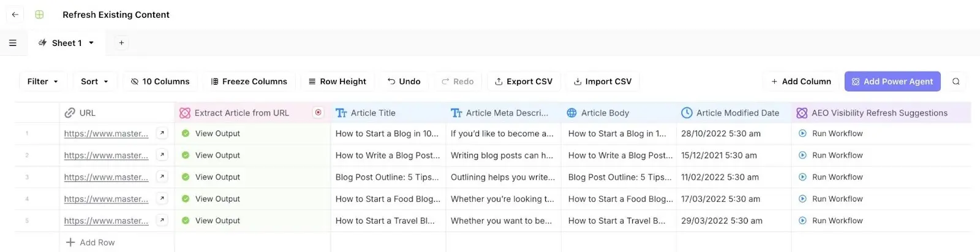This screenshot has width=980, height=252.
Task: Select title cell 'How to Start a Travel Bl...'
Action: pyautogui.click(x=388, y=221)
